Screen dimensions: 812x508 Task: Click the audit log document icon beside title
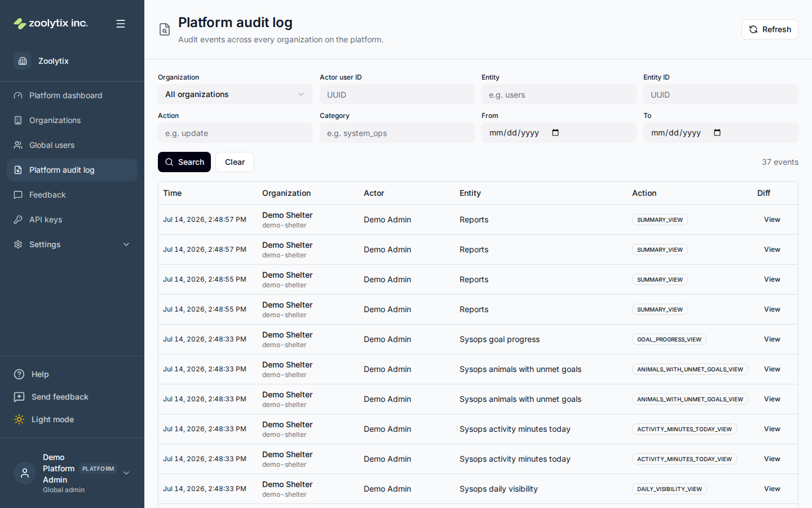pyautogui.click(x=165, y=29)
